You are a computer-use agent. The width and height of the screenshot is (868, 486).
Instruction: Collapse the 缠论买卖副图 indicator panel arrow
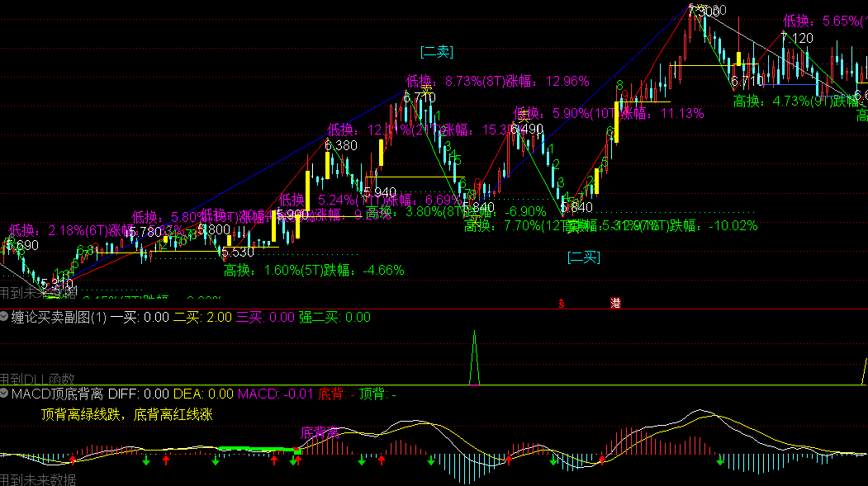(x=4, y=316)
